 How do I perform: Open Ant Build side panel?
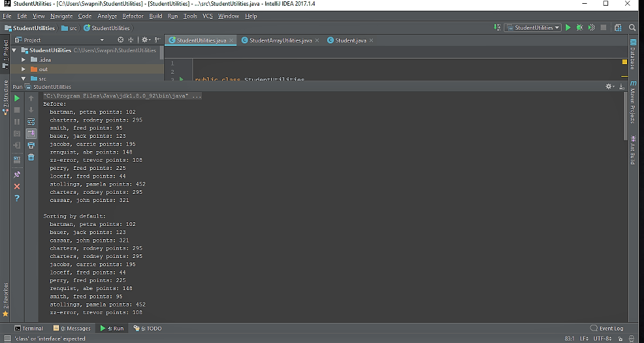(x=633, y=150)
